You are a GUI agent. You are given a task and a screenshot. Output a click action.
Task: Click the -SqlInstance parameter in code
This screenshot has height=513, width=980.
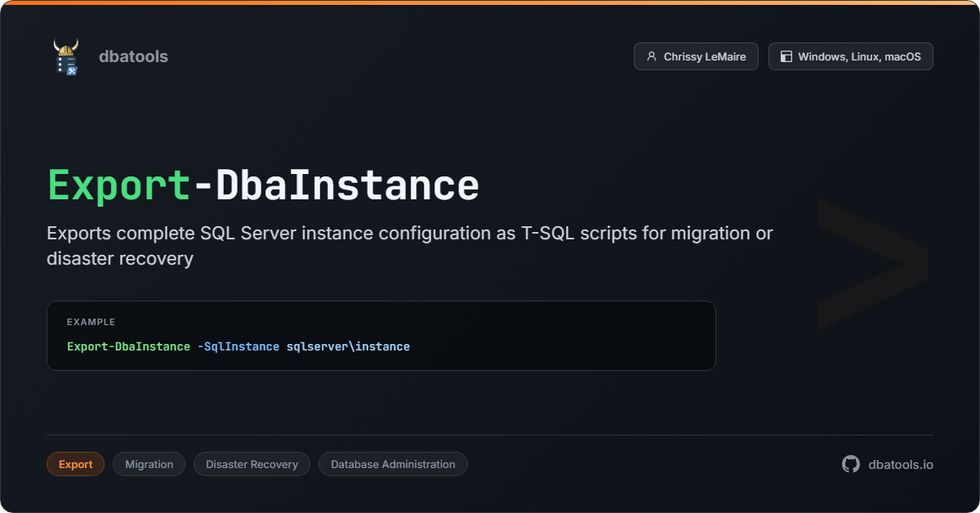point(238,346)
